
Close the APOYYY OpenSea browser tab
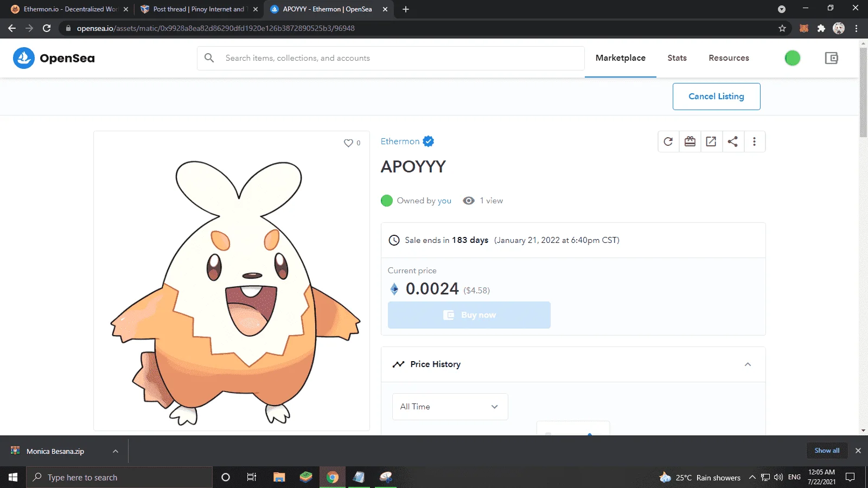pyautogui.click(x=385, y=9)
